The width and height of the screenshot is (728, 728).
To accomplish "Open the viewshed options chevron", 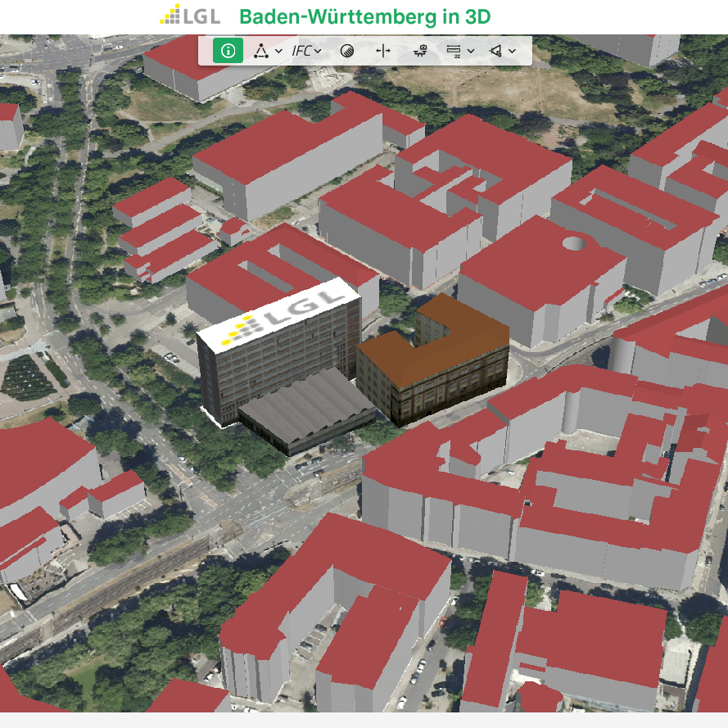I will tap(513, 51).
